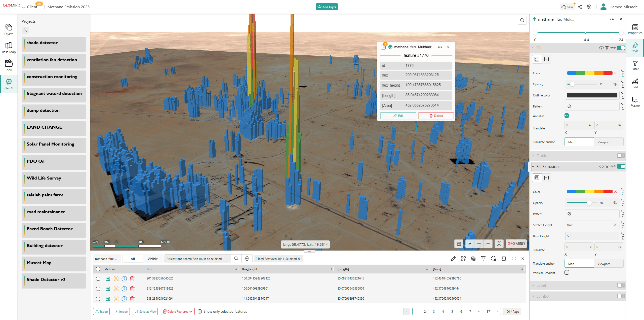Click the Export button below the table

101,311
